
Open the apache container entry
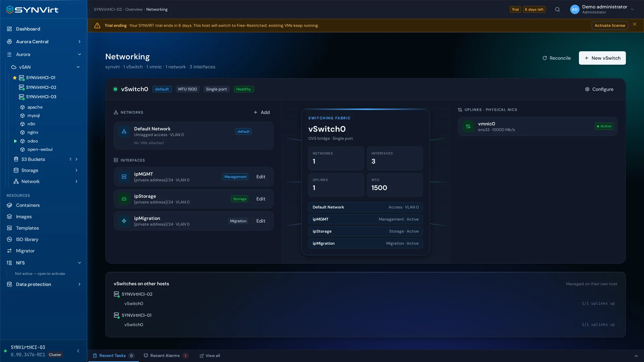pyautogui.click(x=35, y=107)
